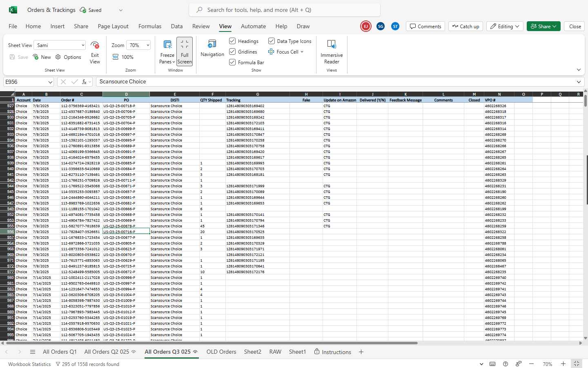Open the Navigation pane
The width and height of the screenshot is (588, 368).
point(212,48)
